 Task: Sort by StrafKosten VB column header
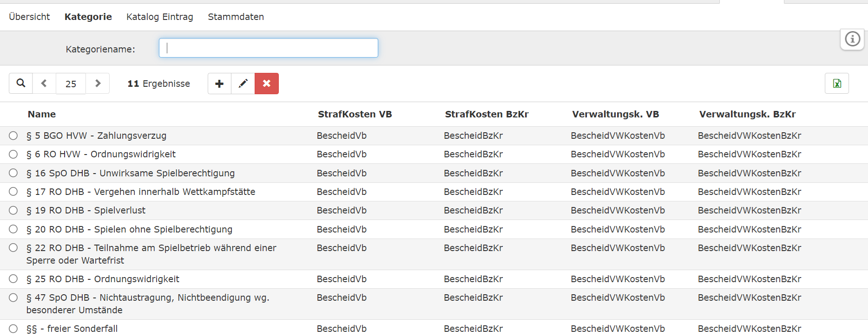(x=355, y=114)
